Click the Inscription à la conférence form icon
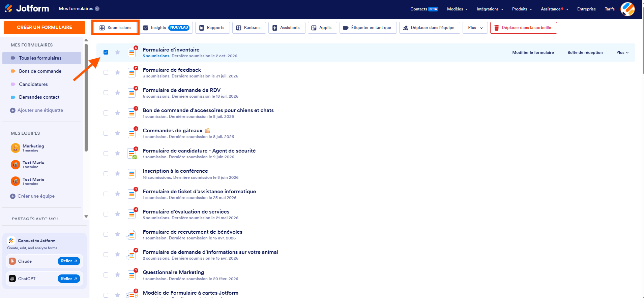The height and width of the screenshot is (298, 644). coord(132,174)
